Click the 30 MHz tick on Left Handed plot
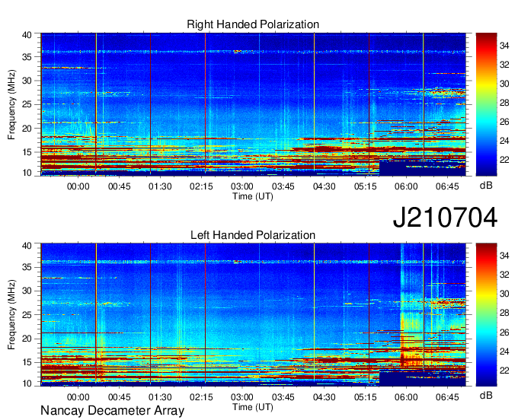 coord(27,291)
